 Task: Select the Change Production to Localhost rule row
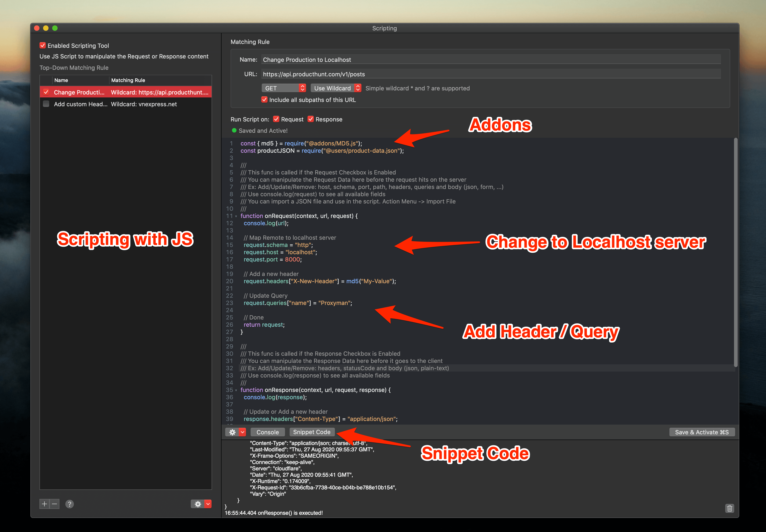[125, 92]
